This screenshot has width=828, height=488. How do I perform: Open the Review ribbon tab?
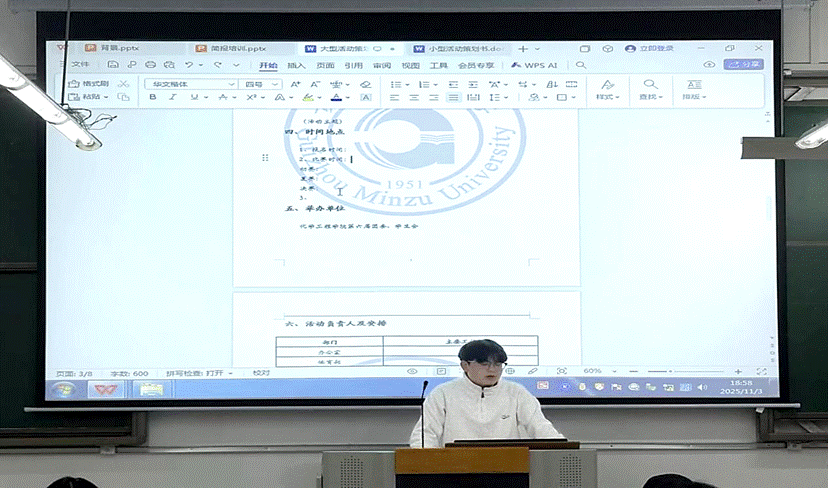pos(382,65)
